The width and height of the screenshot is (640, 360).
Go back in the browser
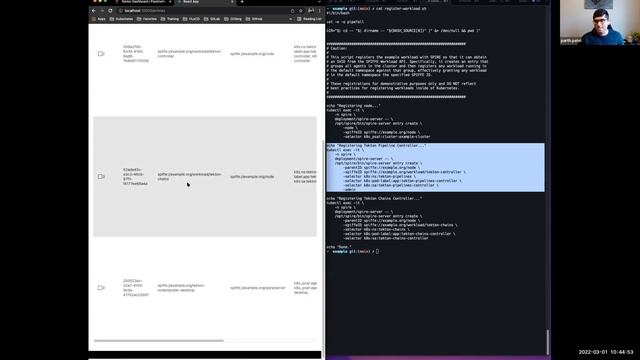coord(94,11)
